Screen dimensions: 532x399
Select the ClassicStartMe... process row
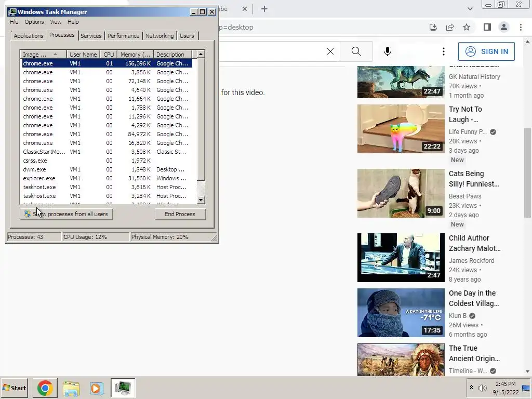coord(108,152)
